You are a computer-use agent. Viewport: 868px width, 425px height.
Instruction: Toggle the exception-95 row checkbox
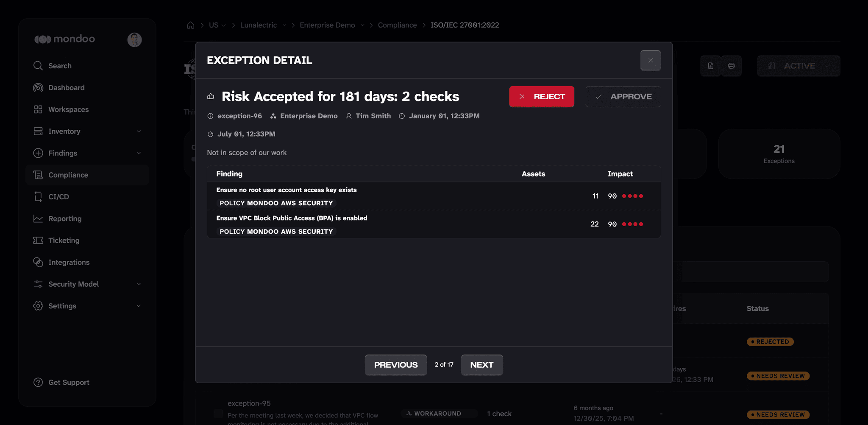point(218,414)
